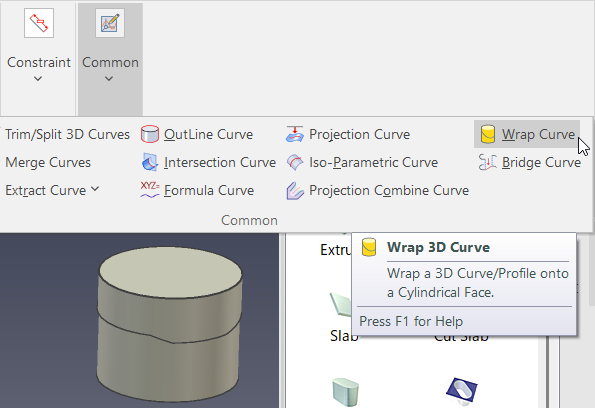The height and width of the screenshot is (408, 595).
Task: Click the Constraint ruler icon
Action: [39, 23]
